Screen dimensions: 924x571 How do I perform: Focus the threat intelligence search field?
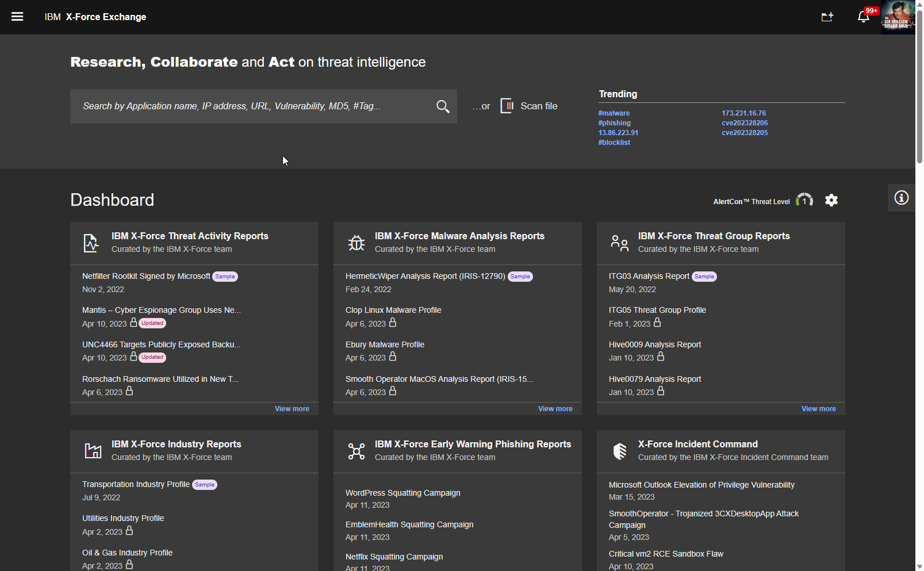point(253,106)
